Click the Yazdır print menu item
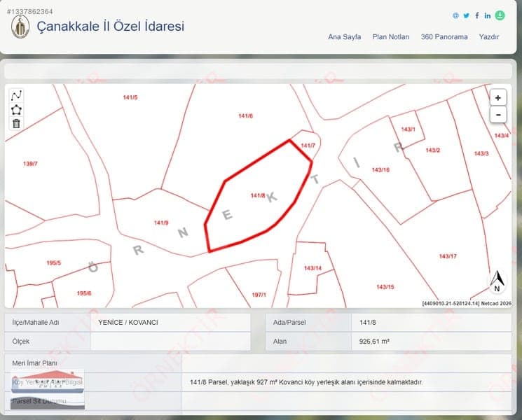Screen dimensions: 522x420 [x=489, y=37]
